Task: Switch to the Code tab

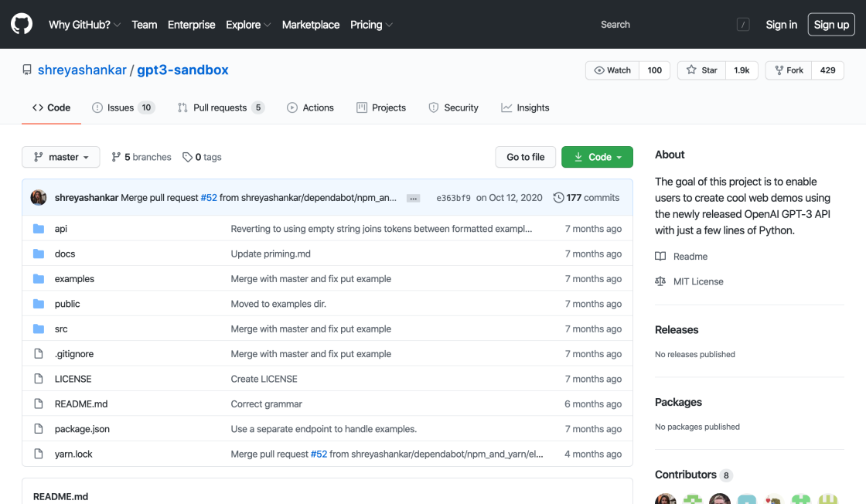Action: [51, 107]
